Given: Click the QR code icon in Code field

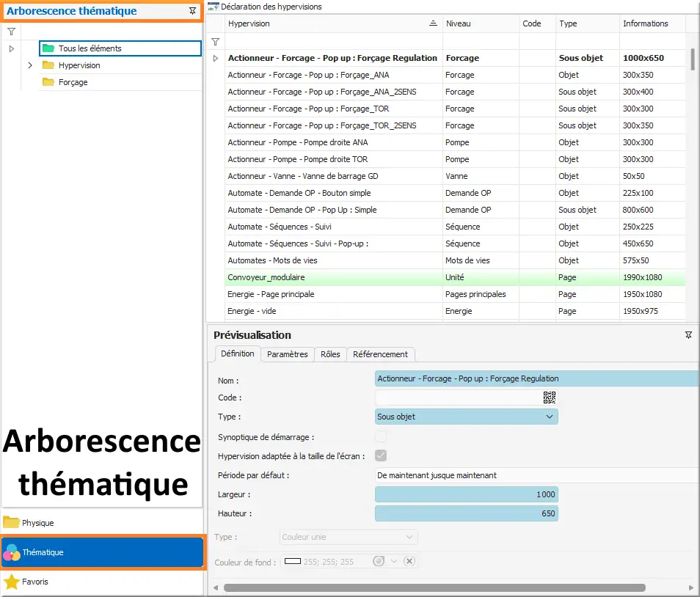Looking at the screenshot, I should (550, 398).
